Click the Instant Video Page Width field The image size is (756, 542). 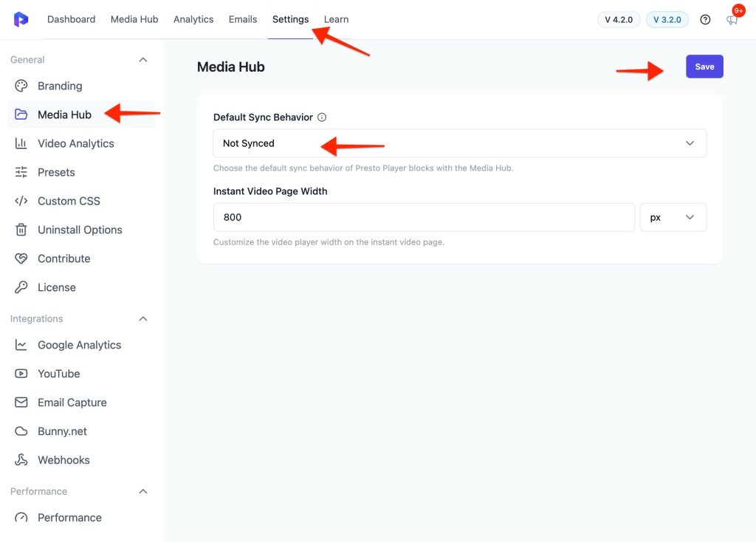click(x=424, y=217)
